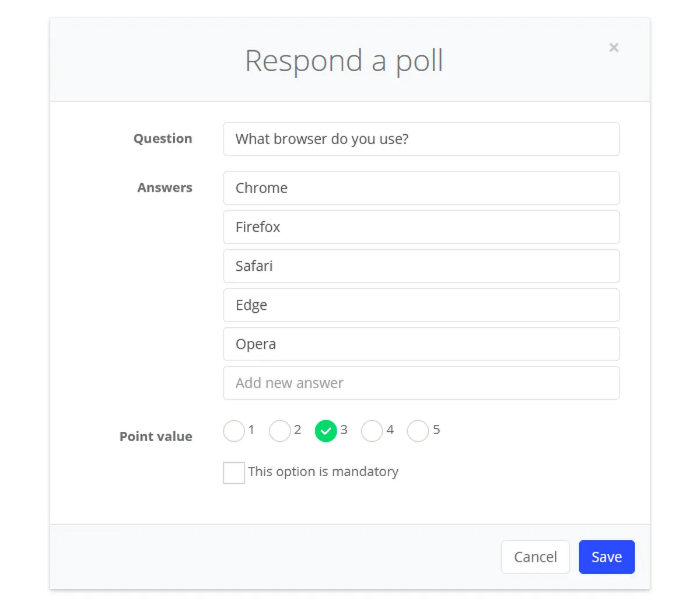Click into the Opera answer field
Screen dimensions: 700x611
421,344
